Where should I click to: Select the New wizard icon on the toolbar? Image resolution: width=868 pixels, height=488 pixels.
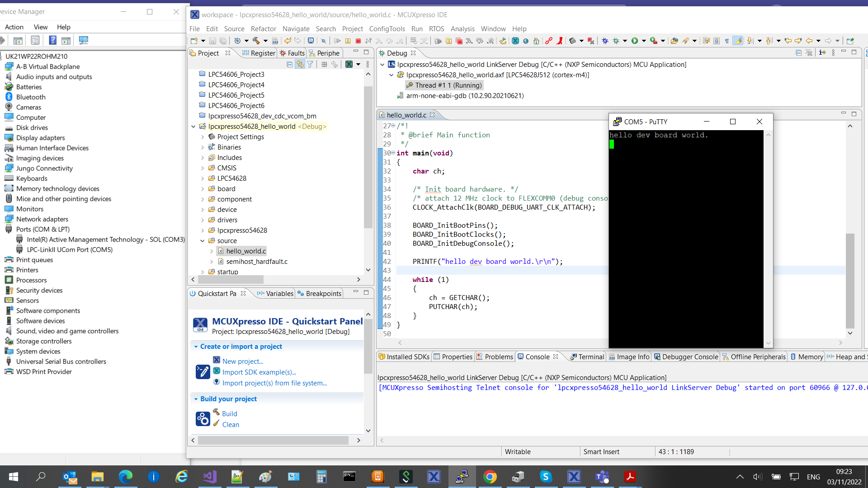tap(194, 41)
